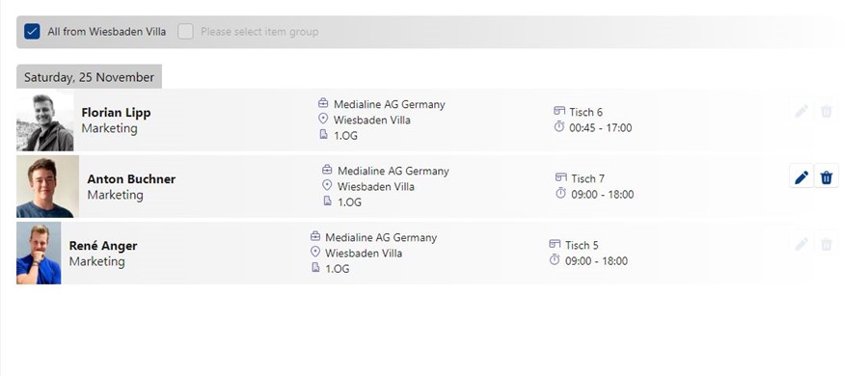Select the Saturday, 25 November date header
This screenshot has width=868, height=376.
pos(89,77)
